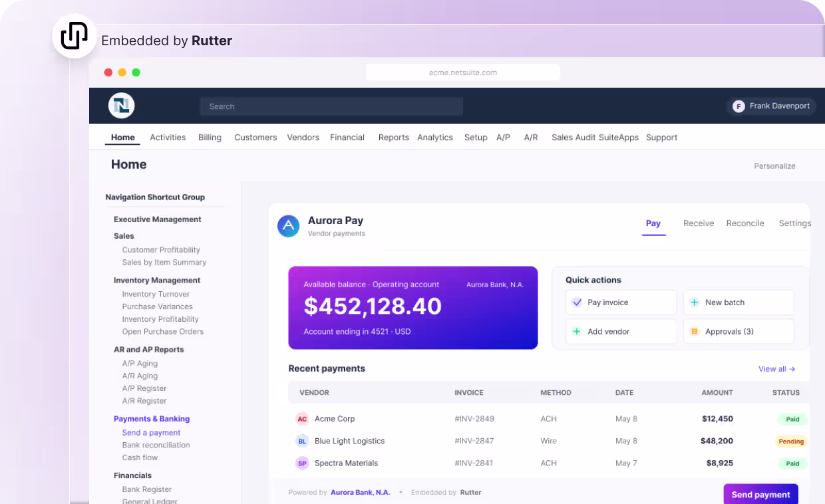Click the Personalize link
This screenshot has width=825, height=504.
[x=774, y=166]
